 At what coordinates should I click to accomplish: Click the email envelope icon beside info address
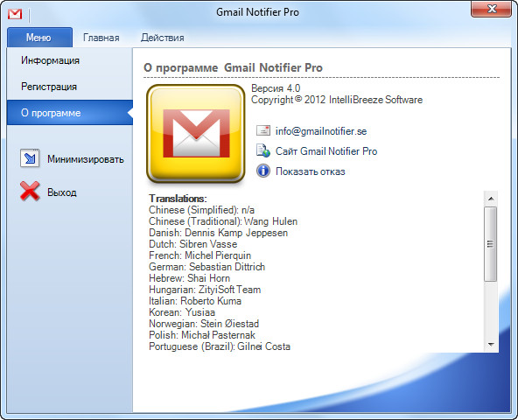263,130
